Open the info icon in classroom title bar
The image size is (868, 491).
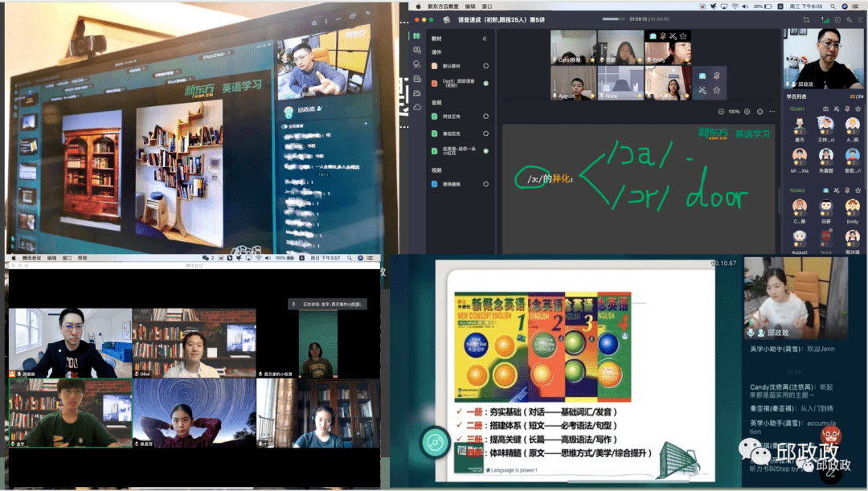pos(837,20)
